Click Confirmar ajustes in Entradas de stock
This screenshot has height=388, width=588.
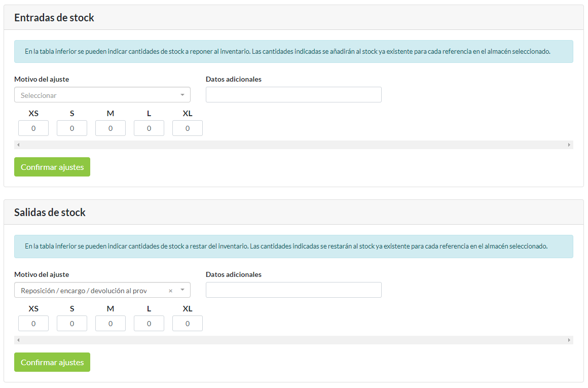(52, 167)
